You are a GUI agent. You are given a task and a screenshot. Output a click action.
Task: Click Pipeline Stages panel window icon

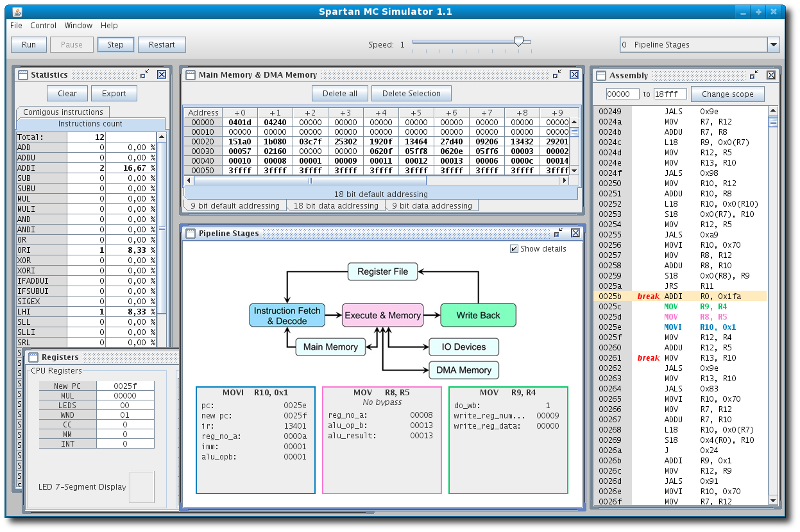pos(191,234)
